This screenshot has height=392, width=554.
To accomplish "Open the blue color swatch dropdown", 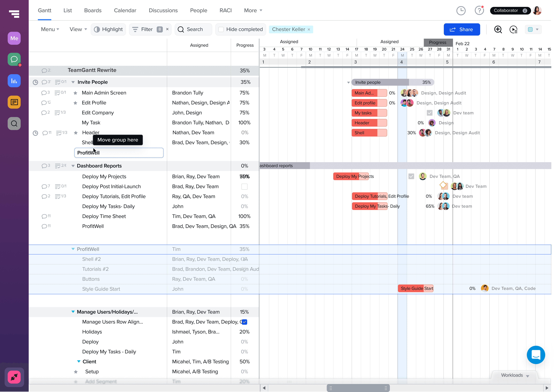I will coord(533,29).
